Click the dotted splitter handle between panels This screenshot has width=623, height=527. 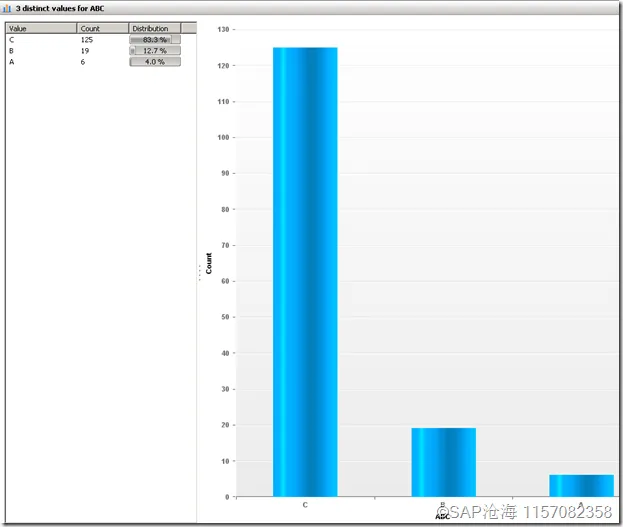click(x=199, y=273)
